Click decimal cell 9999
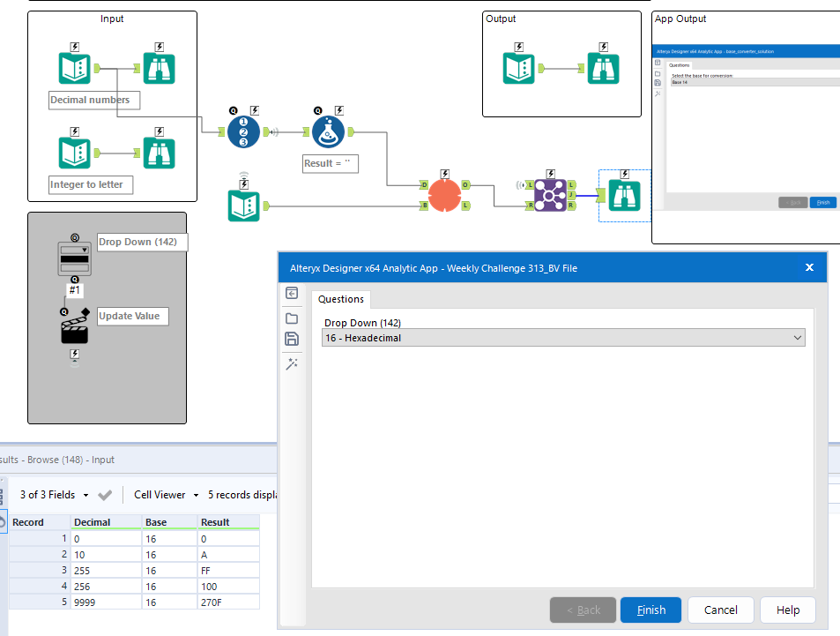Screen dimensions: 840x636 106,602
